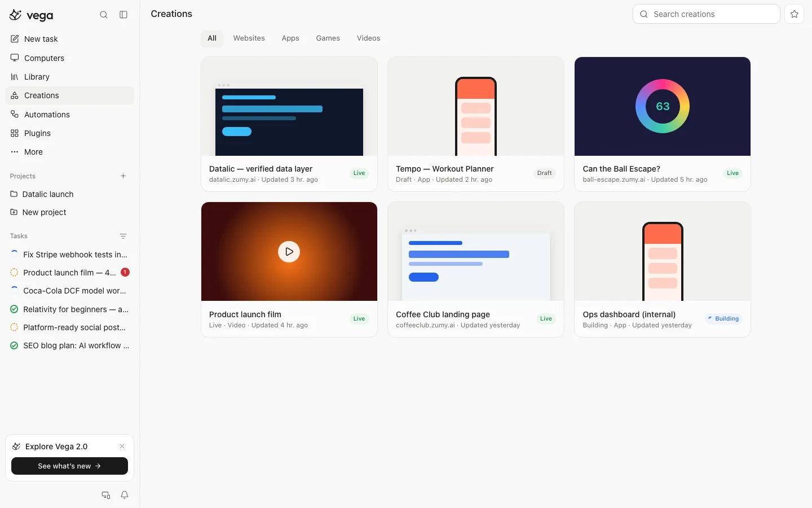Click New project entry
Viewport: 812px width, 508px height.
click(x=69, y=212)
